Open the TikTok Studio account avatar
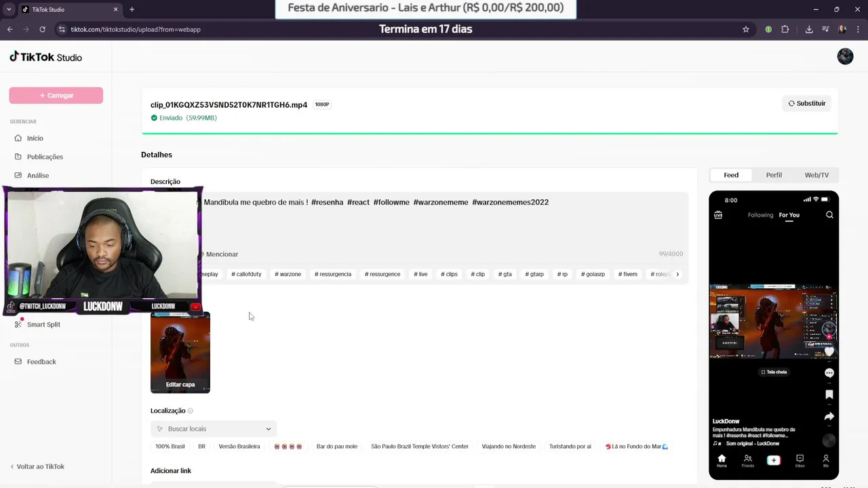Screen dimensions: 868x488 [845, 56]
